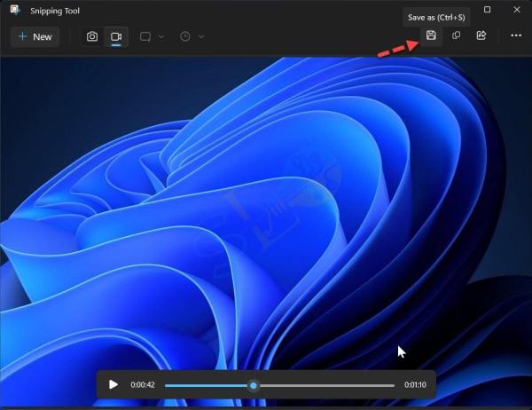
Task: Switch to Snip camera mode
Action: pos(92,36)
